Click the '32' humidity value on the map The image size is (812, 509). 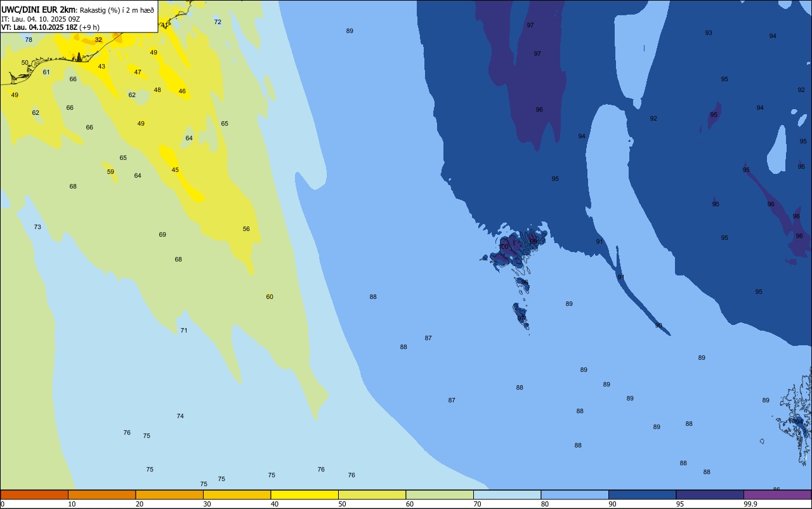(x=98, y=39)
